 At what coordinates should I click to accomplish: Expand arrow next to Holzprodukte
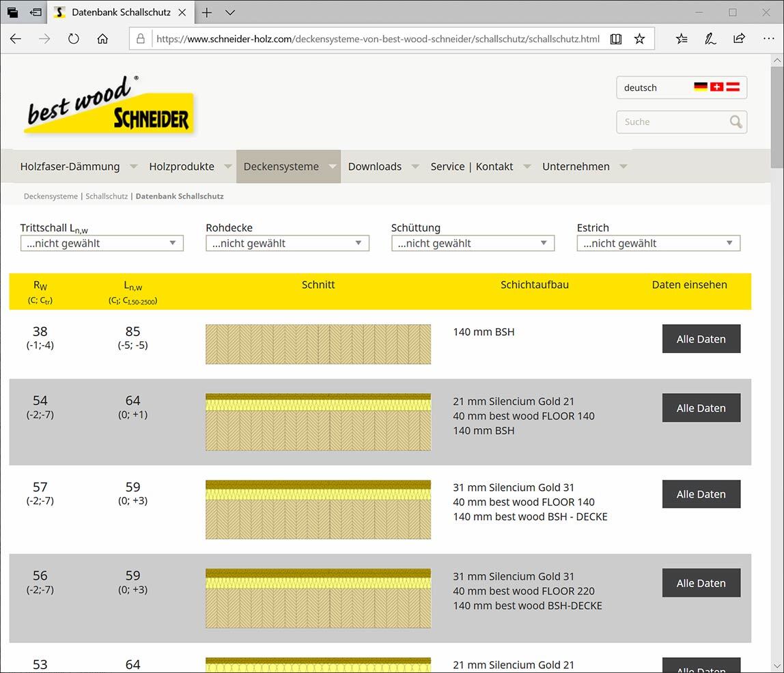point(228,167)
